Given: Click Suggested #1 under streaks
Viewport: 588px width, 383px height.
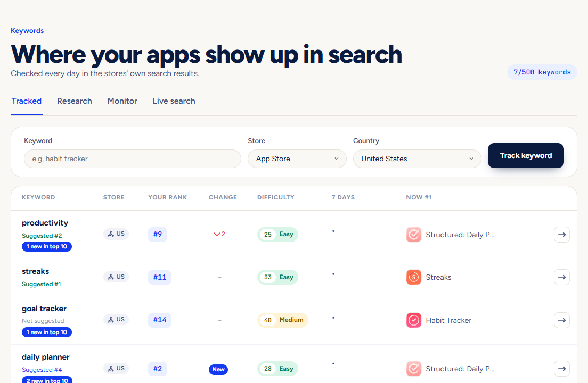Looking at the screenshot, I should coord(41,284).
